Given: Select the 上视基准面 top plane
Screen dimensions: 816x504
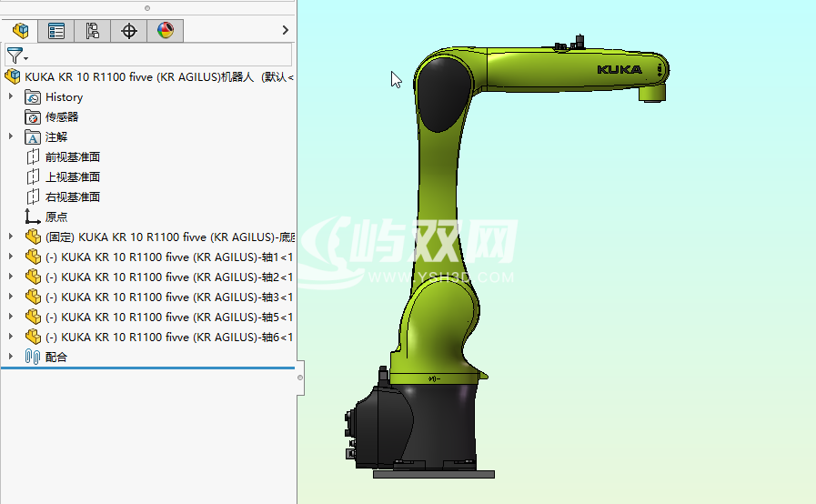Looking at the screenshot, I should click(x=73, y=177).
